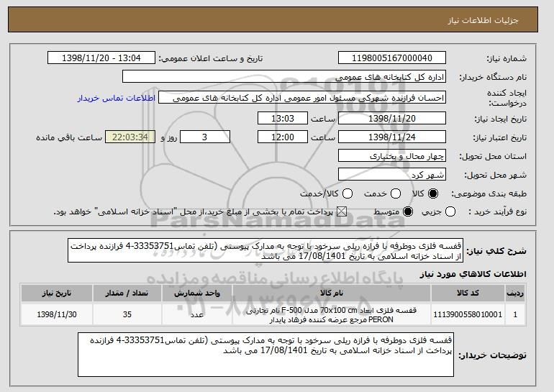Screen dimensions: 554x392
Task: Click the general need description text box
Action: tap(265, 250)
